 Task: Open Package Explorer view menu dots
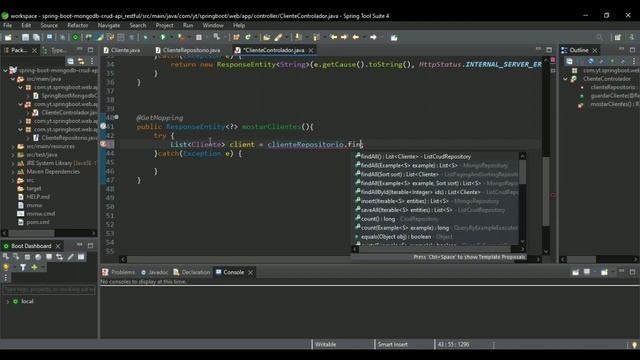point(92,61)
